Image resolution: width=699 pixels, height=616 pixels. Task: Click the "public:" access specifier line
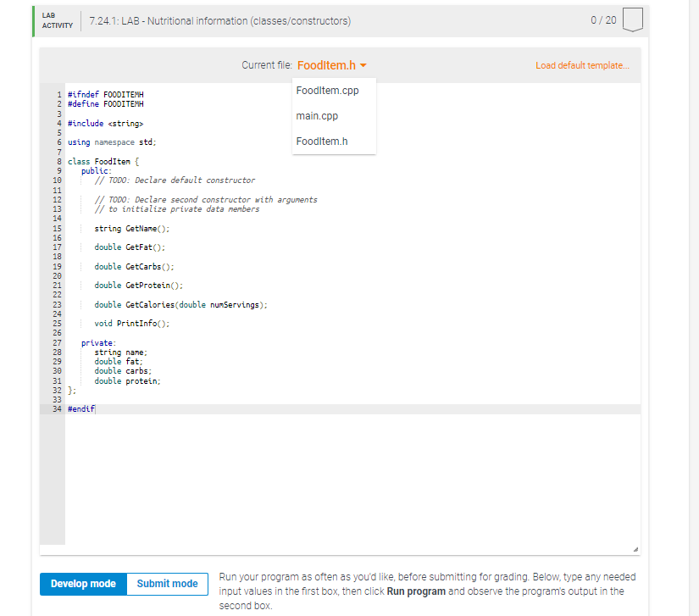click(97, 170)
